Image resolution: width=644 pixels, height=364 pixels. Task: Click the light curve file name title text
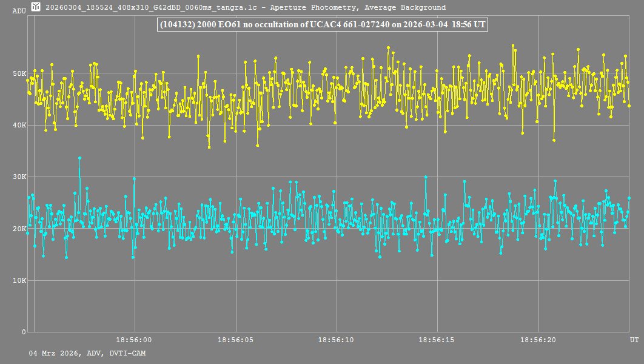click(x=246, y=8)
